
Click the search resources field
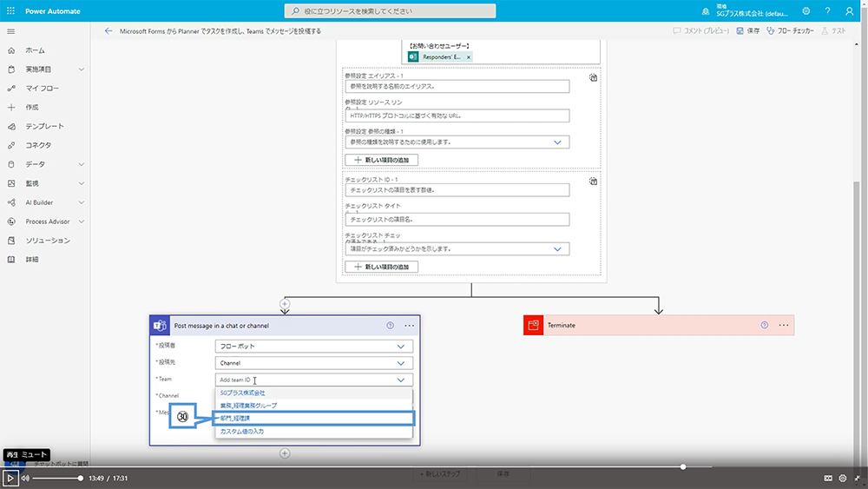[x=391, y=11]
